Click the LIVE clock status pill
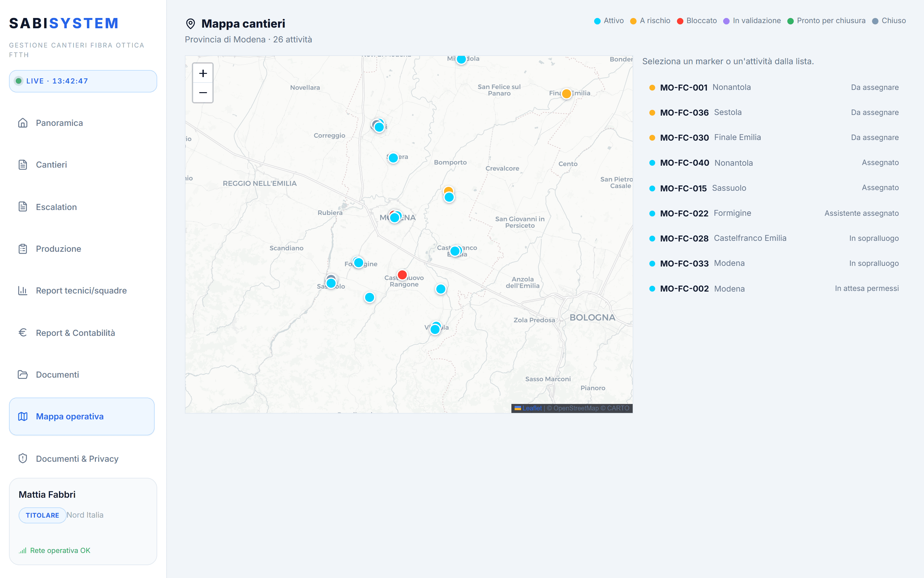 [83, 81]
